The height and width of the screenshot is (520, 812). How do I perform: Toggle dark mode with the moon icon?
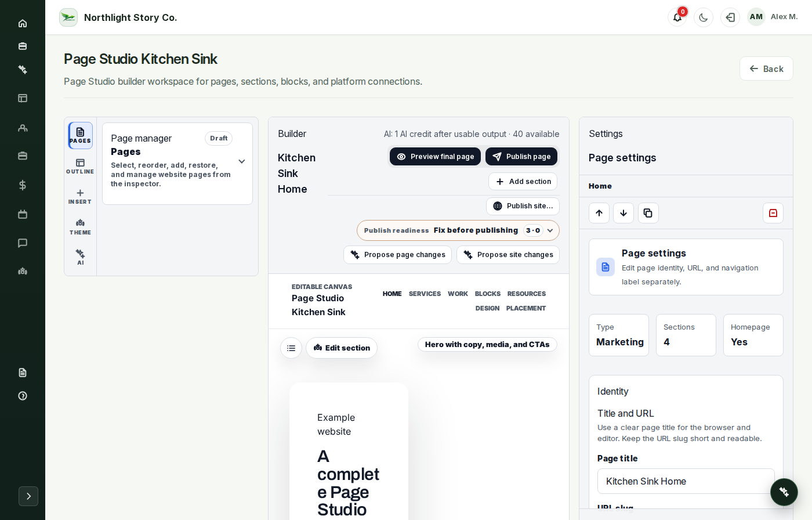tap(704, 17)
